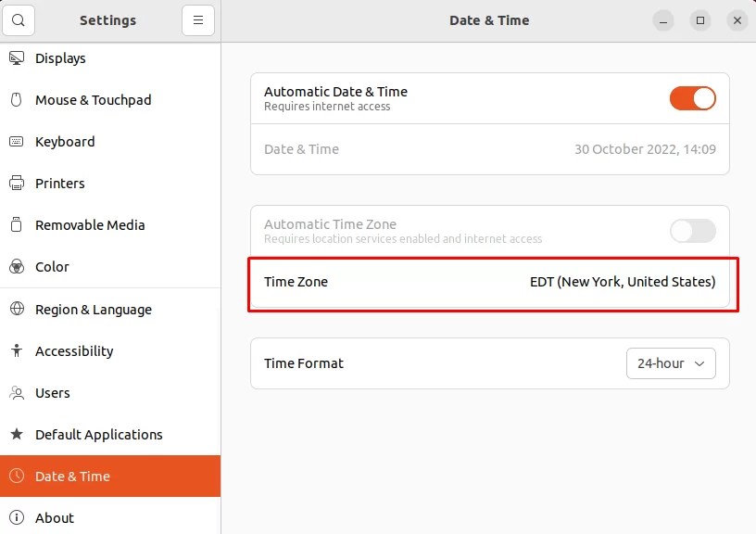Switch to the About page
Screen dimensions: 756x534
click(55, 517)
